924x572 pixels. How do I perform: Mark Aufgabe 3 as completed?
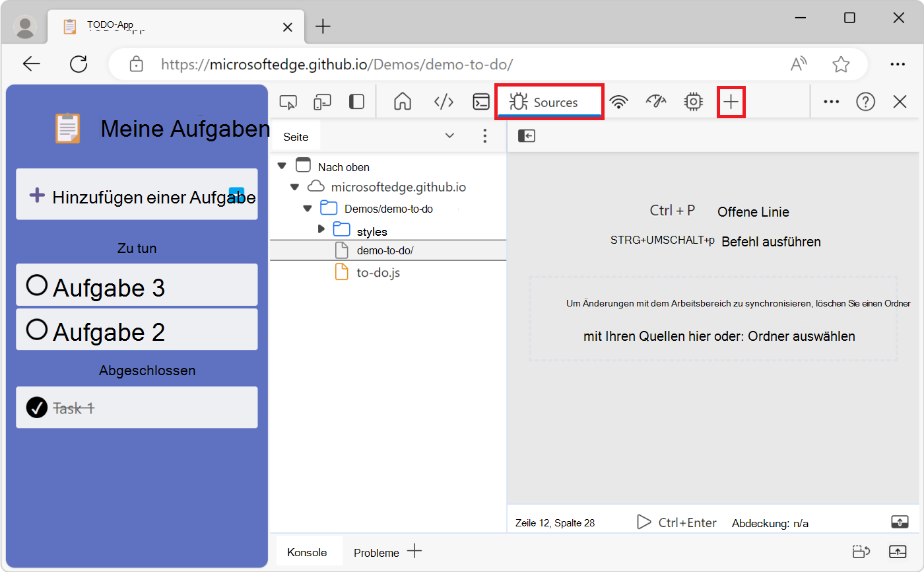(36, 285)
